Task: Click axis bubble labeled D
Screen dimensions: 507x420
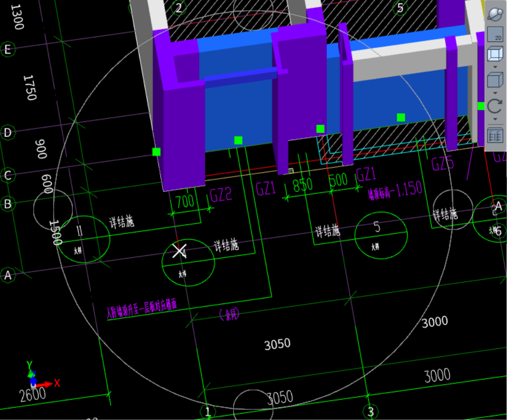Action: coord(7,132)
